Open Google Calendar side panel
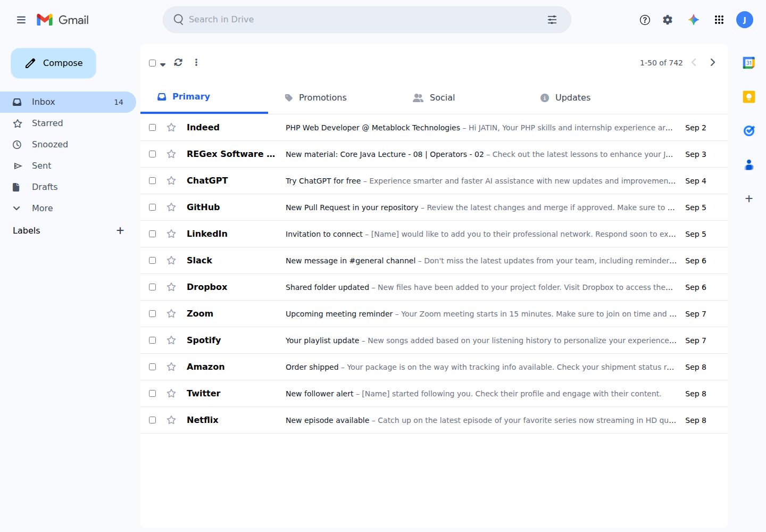Image resolution: width=766 pixels, height=532 pixels. click(749, 63)
